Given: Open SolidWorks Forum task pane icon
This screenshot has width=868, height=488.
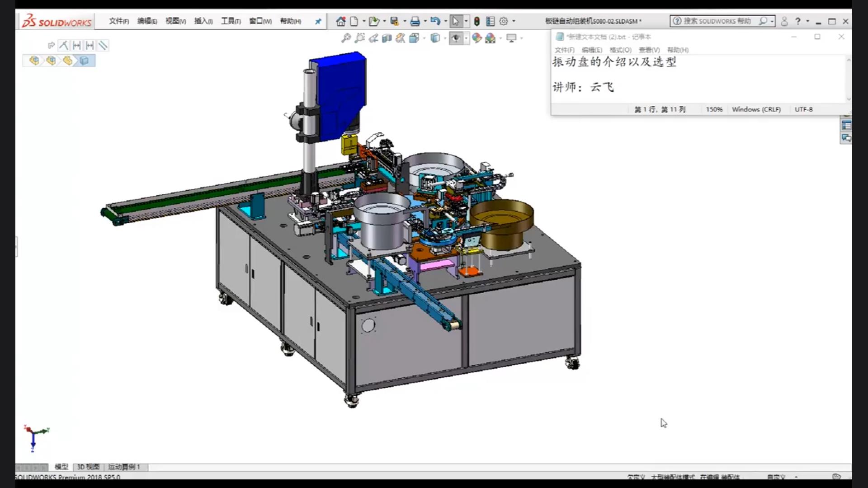Looking at the screenshot, I should click(846, 138).
